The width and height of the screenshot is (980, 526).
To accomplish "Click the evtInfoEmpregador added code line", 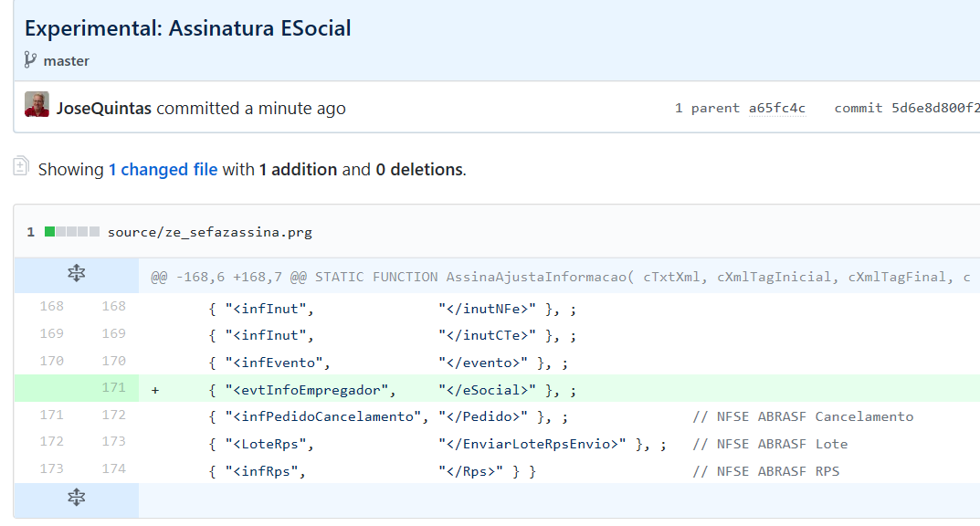I will click(392, 390).
